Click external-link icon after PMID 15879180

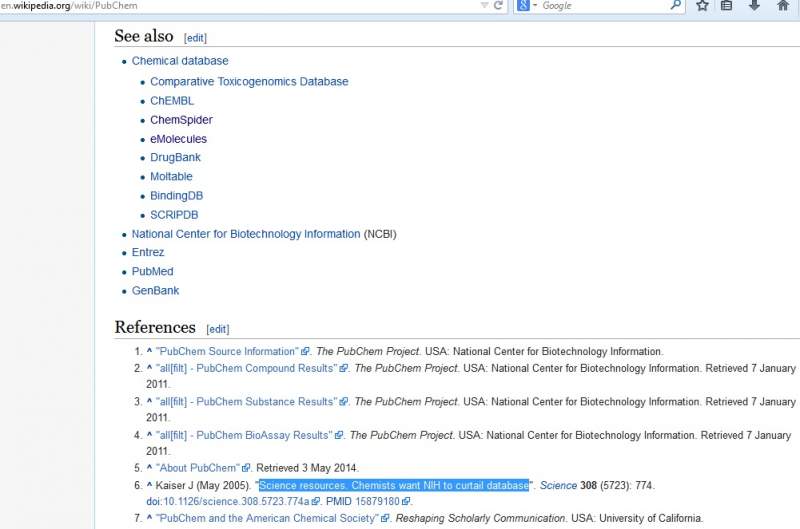[406, 502]
